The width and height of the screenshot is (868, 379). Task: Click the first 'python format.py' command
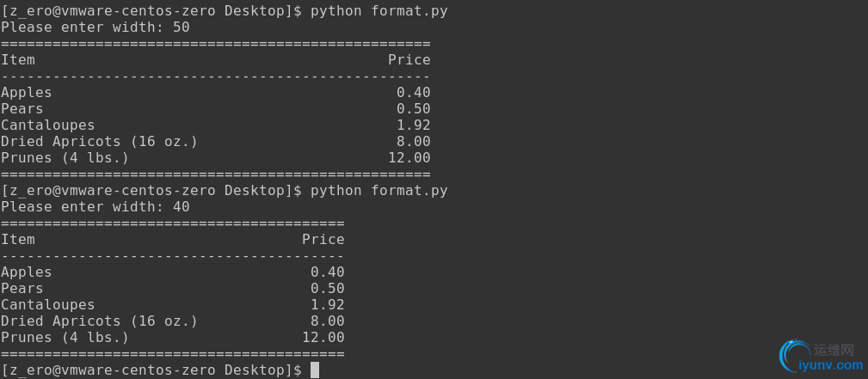coord(379,12)
